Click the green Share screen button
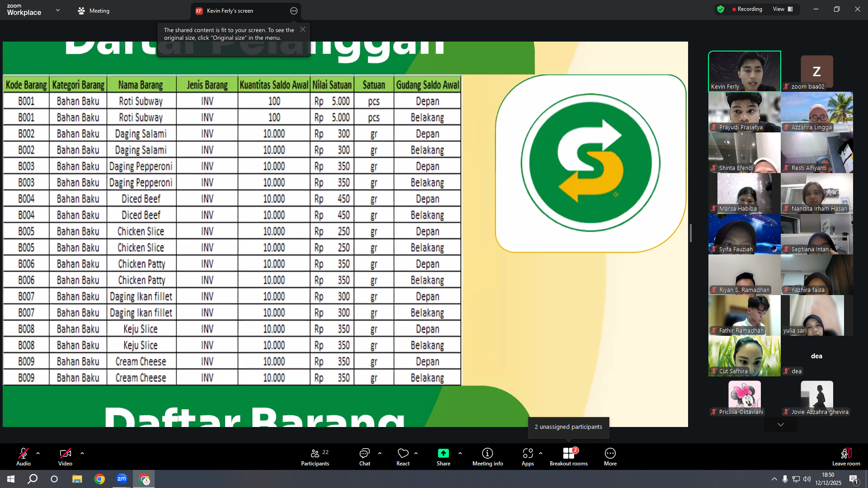Screen dimensions: 868x488 pos(443,456)
